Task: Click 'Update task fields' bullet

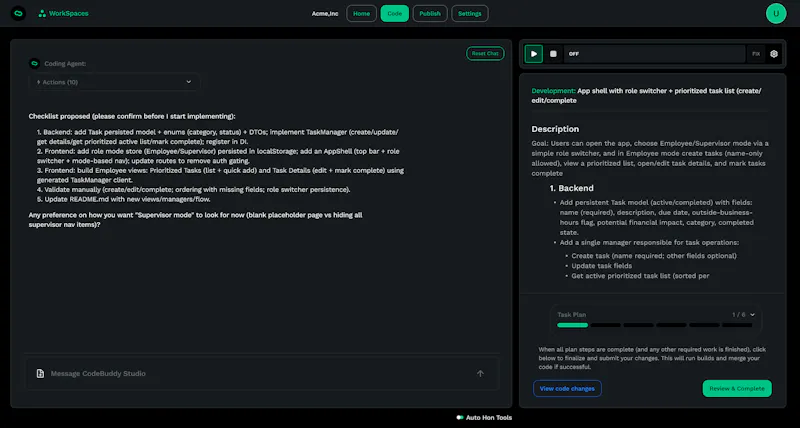Action: coord(602,266)
